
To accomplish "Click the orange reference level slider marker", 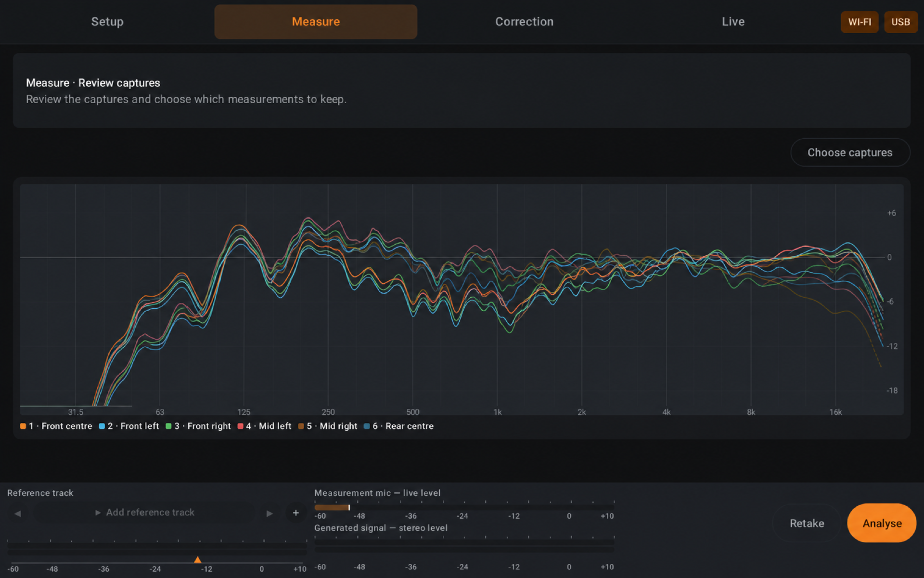I will (197, 560).
